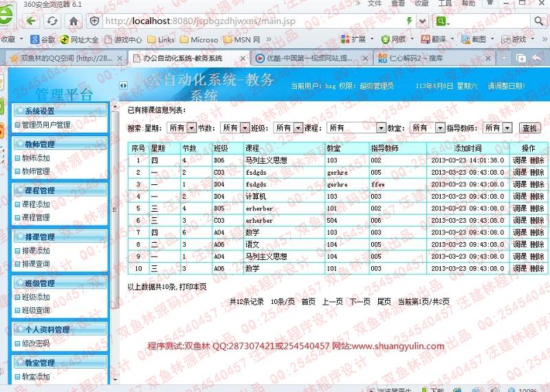Click the new tab plus icon
Viewport: 550px width, 392px height.
(504, 58)
